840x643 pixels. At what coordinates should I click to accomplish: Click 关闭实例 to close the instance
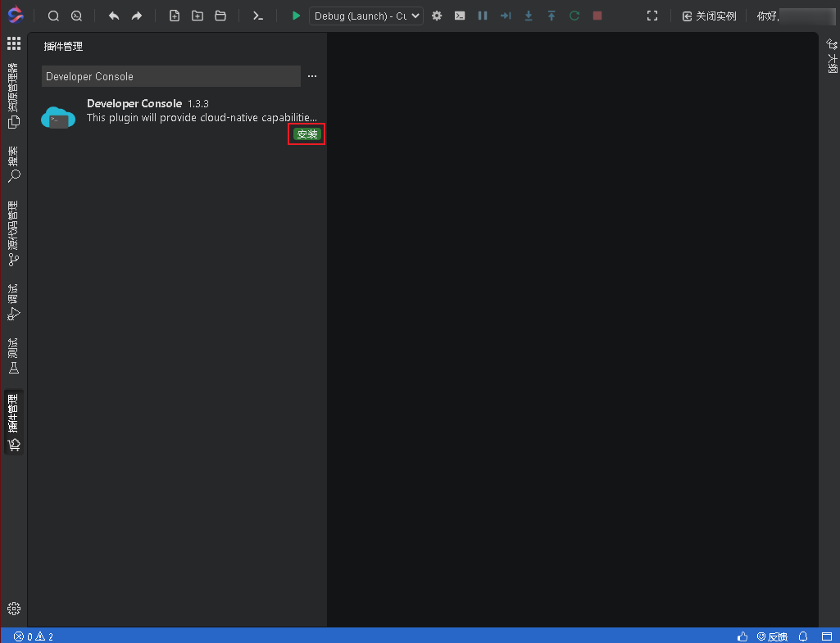tap(709, 16)
